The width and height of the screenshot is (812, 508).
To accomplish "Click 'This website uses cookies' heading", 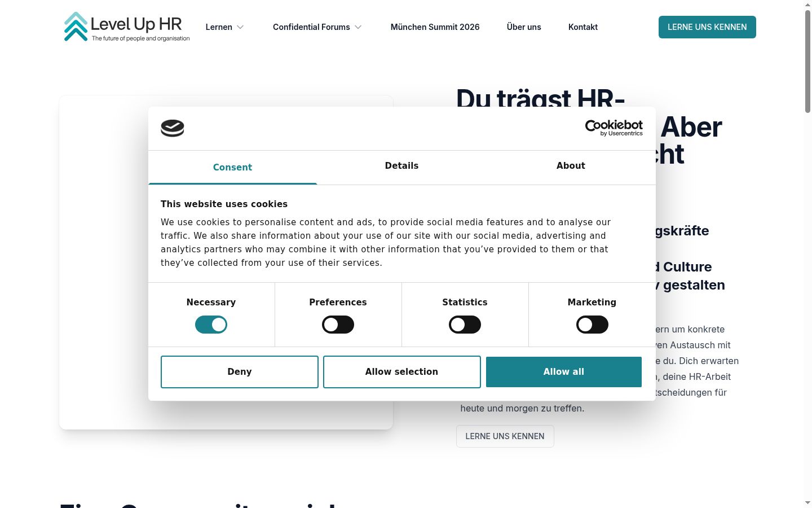I will (224, 204).
